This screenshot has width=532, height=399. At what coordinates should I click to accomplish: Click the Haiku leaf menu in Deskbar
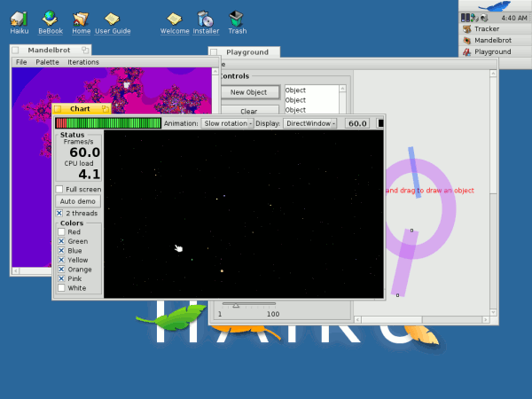tap(495, 5)
